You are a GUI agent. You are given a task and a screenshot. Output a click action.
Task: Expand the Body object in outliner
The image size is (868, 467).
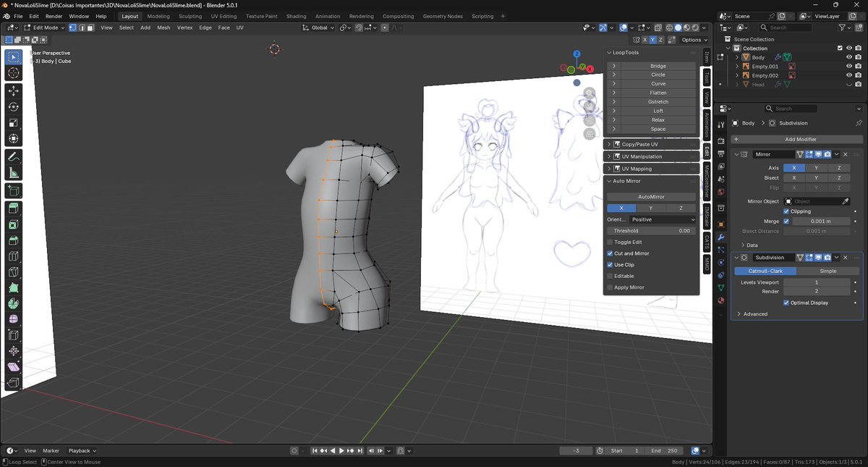point(737,57)
